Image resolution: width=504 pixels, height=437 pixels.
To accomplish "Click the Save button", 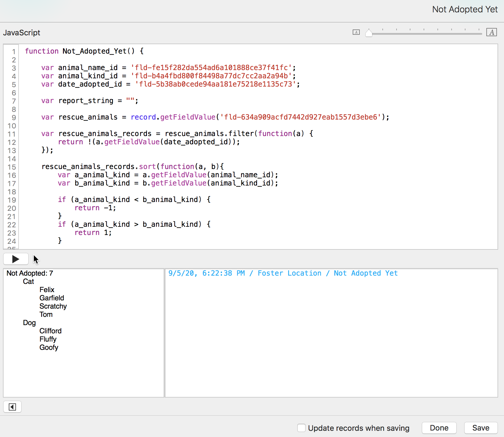I will coord(481,428).
